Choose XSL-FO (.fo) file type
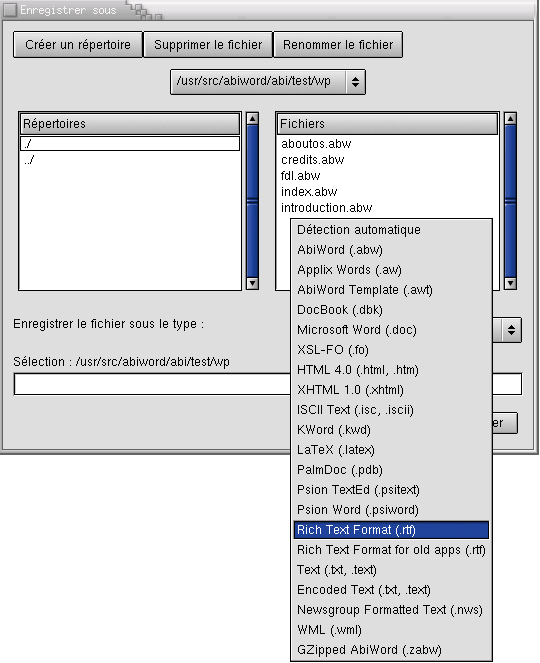 tap(391, 350)
